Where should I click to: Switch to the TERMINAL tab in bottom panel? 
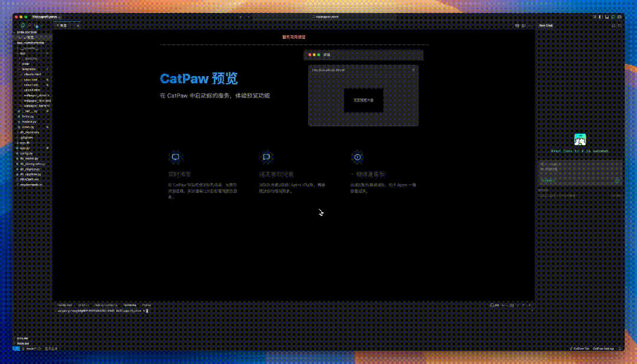(x=129, y=305)
